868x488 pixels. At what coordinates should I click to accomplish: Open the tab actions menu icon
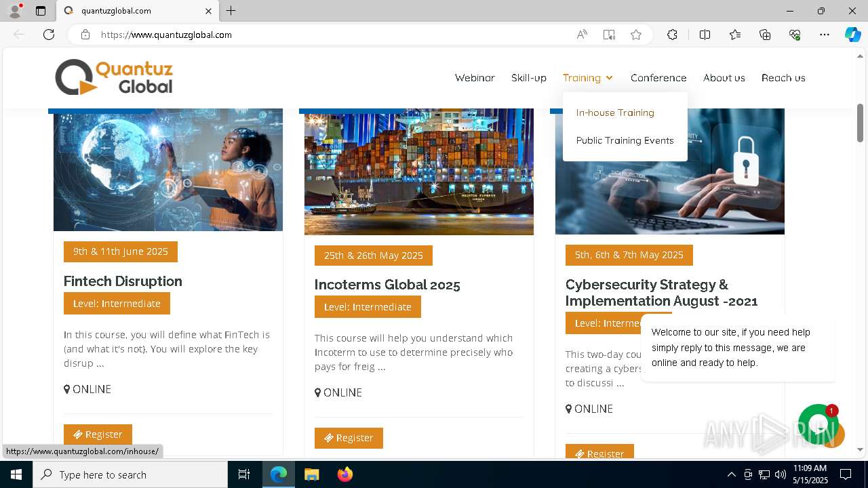click(41, 11)
